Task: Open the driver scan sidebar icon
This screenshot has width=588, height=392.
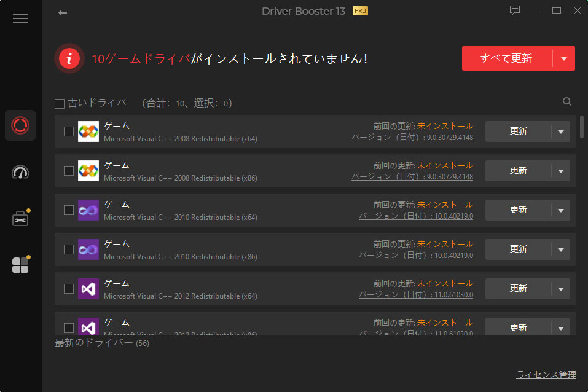Action: pos(20,125)
